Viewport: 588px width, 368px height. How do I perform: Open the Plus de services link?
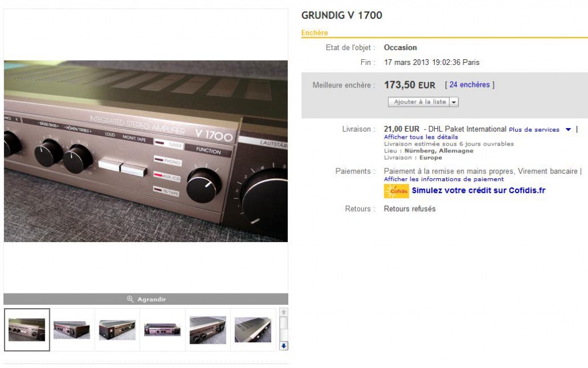click(x=534, y=129)
